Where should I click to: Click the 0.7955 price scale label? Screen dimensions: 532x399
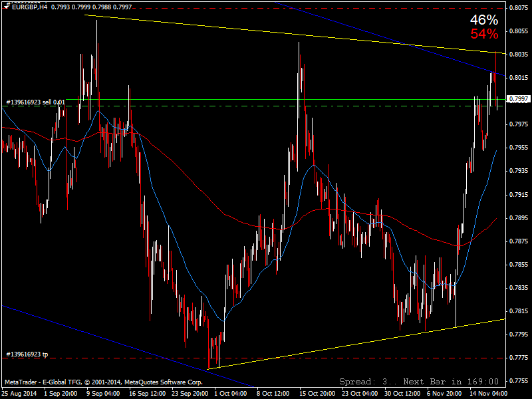tap(519, 148)
